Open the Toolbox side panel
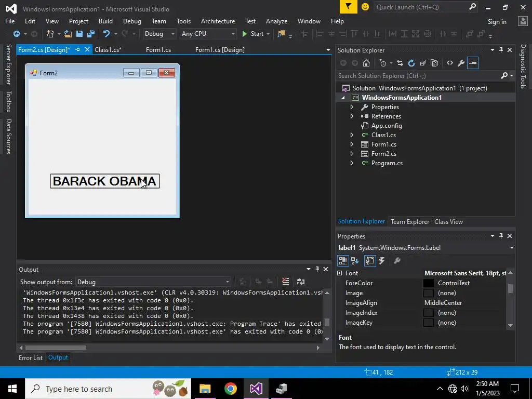Viewport: 532px width, 399px height. tap(9, 101)
